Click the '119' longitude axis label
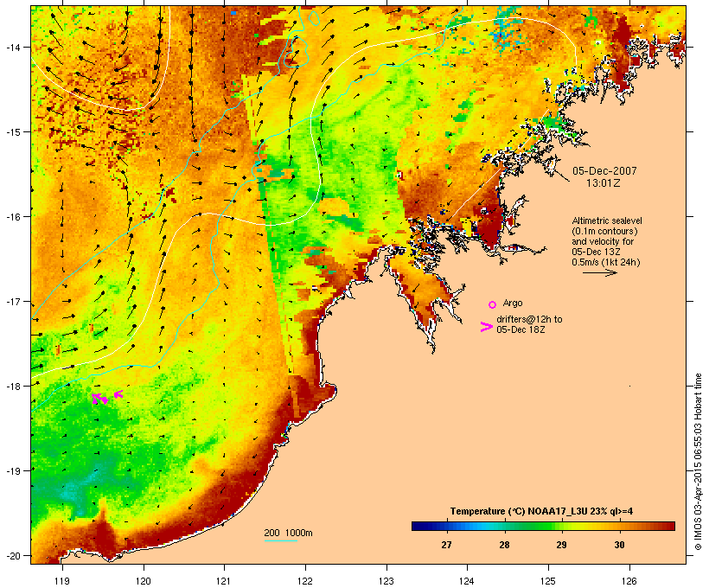The width and height of the screenshot is (709, 588). 62,581
